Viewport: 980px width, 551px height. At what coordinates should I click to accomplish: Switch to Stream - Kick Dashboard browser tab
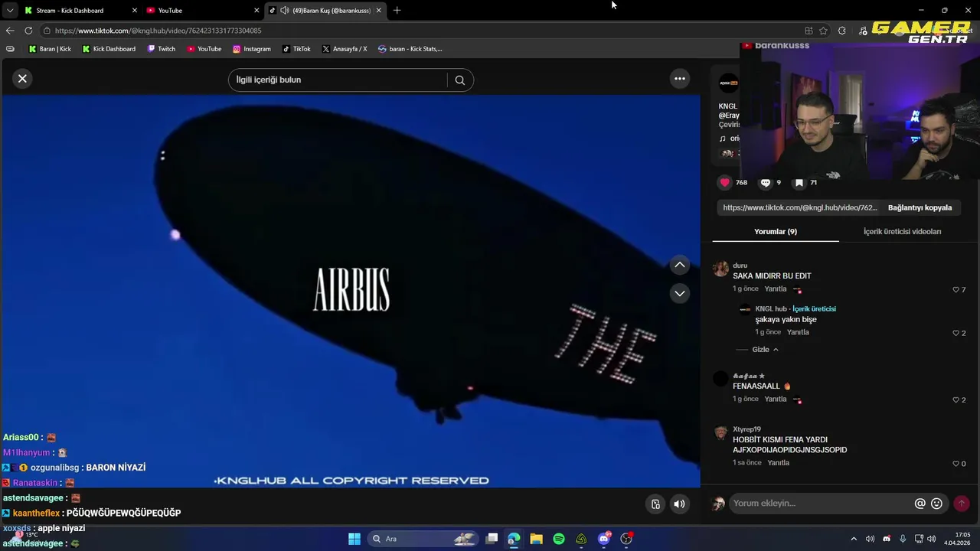click(x=80, y=10)
